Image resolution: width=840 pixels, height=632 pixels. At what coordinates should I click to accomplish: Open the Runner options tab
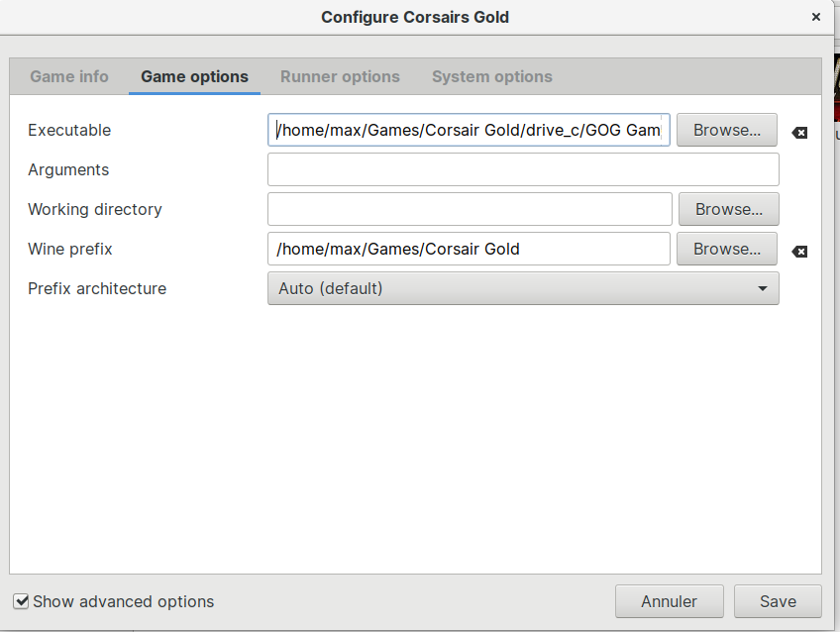click(x=340, y=76)
